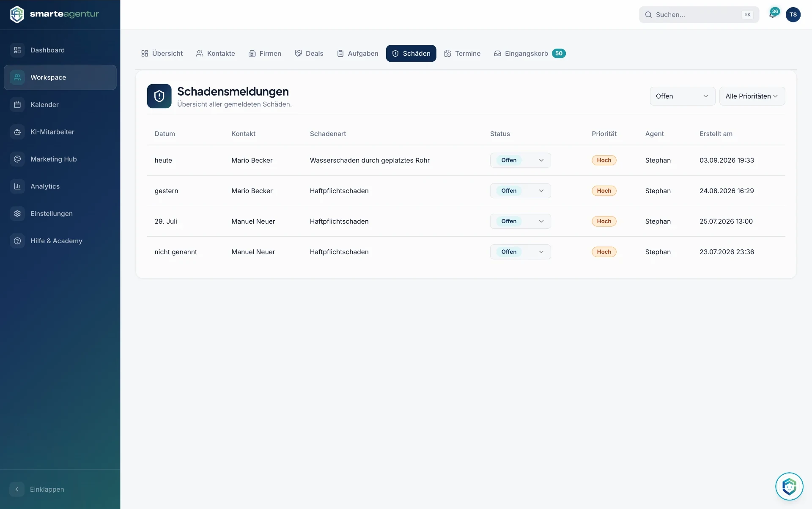This screenshot has height=509, width=812.
Task: Click the 23.07.2026 23:36 timestamp
Action: (727, 252)
